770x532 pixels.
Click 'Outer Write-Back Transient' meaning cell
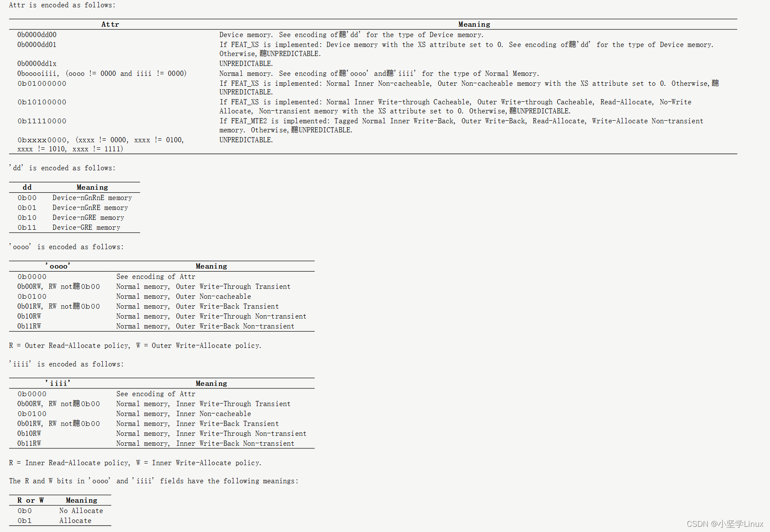point(198,307)
